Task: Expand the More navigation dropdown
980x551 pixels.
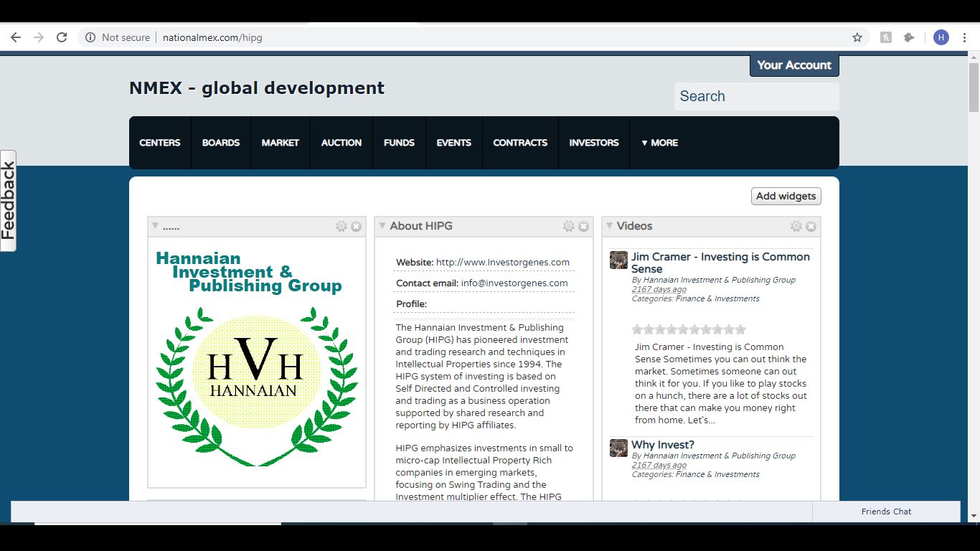Action: point(659,143)
